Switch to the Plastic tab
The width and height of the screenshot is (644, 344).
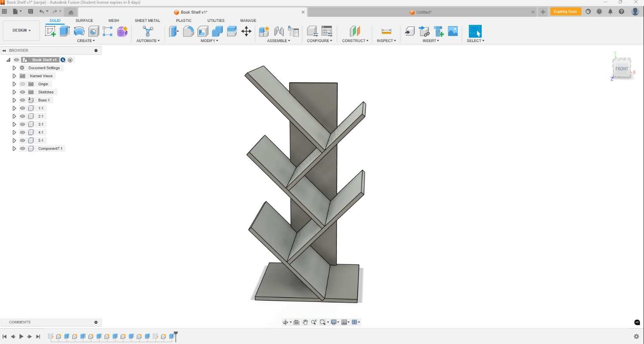click(x=184, y=21)
